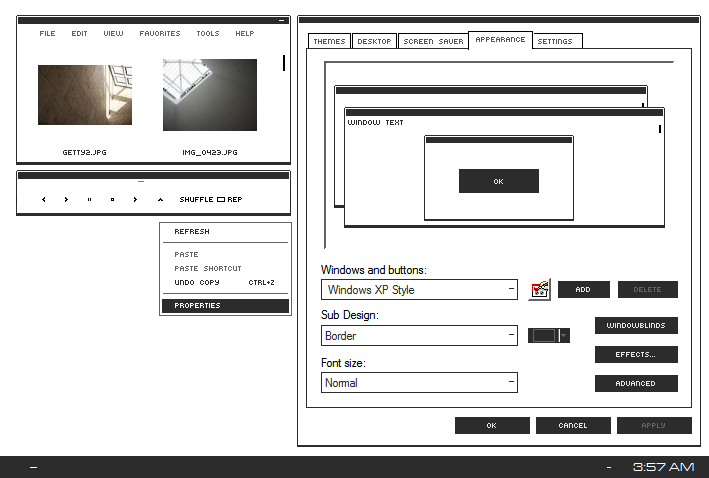This screenshot has height=478, width=709.
Task: Switch to the Themes tab
Action: point(329,41)
